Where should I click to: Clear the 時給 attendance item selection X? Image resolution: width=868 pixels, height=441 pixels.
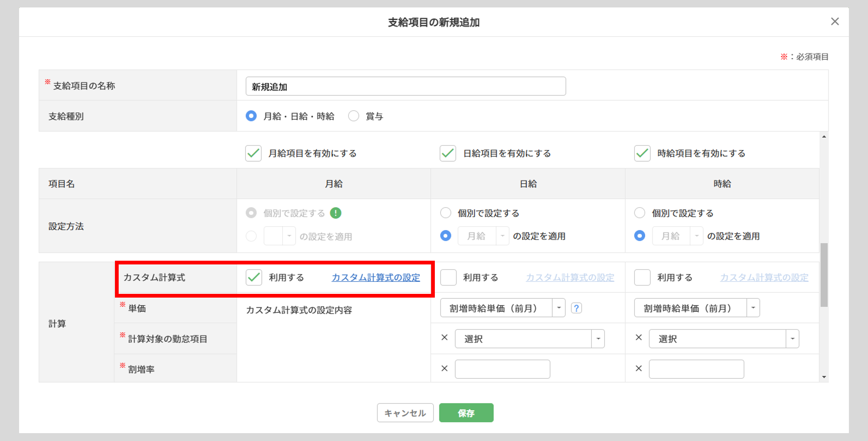tap(639, 338)
